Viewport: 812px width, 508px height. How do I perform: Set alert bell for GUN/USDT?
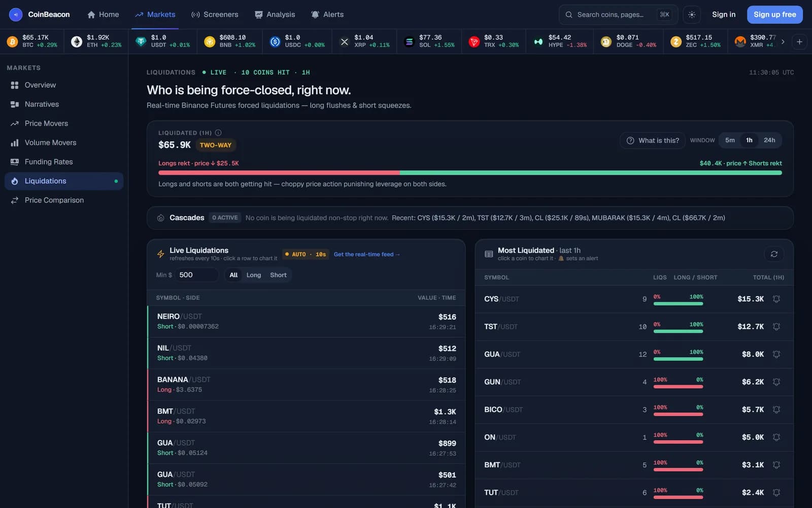pos(776,382)
